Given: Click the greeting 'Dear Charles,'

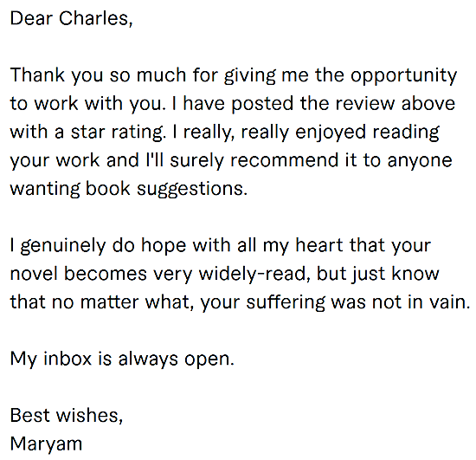Looking at the screenshot, I should click(71, 18).
